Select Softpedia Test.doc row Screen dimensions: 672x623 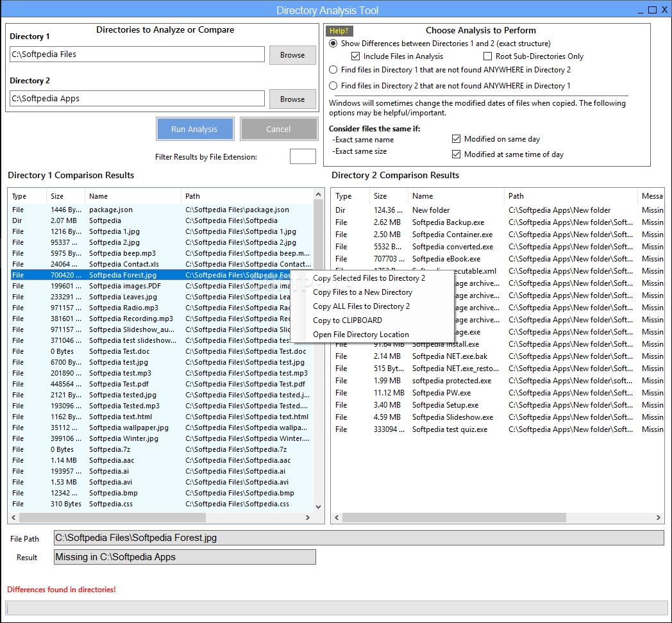click(162, 351)
